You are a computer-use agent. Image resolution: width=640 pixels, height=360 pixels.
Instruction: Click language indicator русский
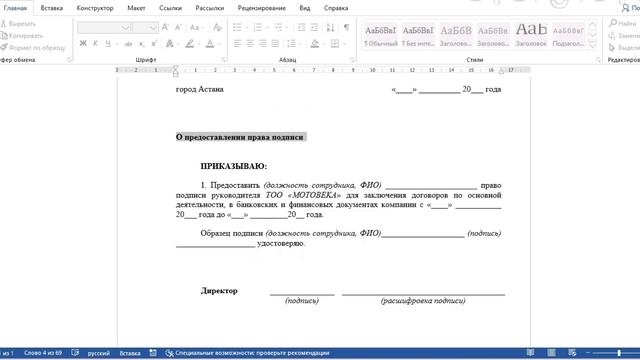(x=99, y=353)
